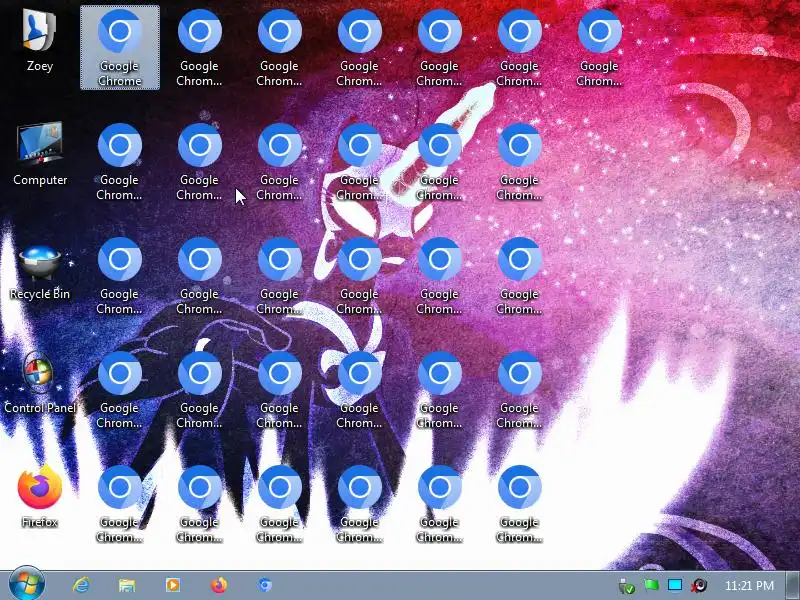The image size is (800, 600).
Task: Open the Windows Start menu orb
Action: point(27,584)
